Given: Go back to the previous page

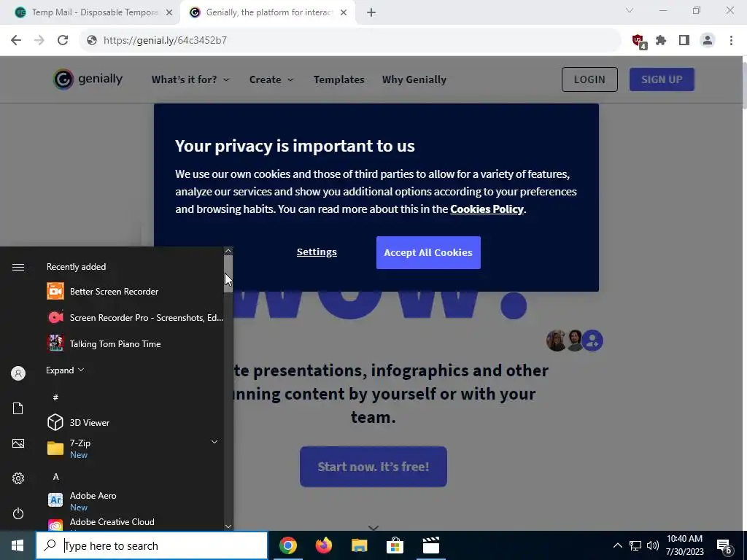Looking at the screenshot, I should [16, 41].
